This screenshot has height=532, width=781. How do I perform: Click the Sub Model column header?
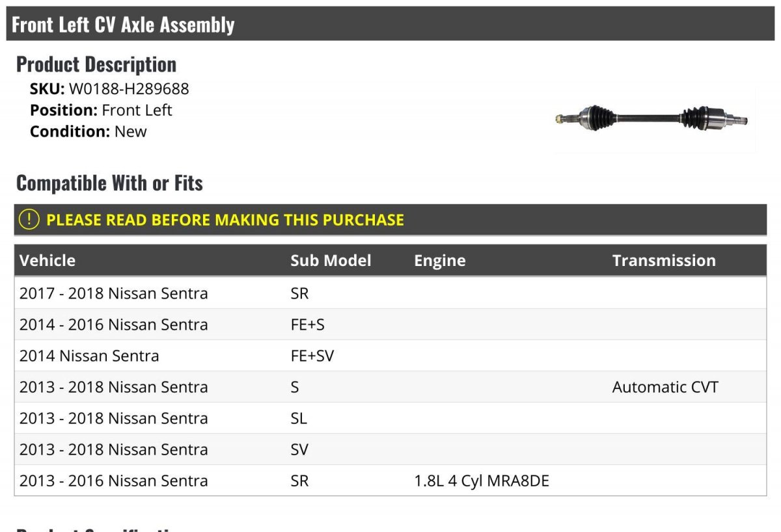[x=331, y=261]
